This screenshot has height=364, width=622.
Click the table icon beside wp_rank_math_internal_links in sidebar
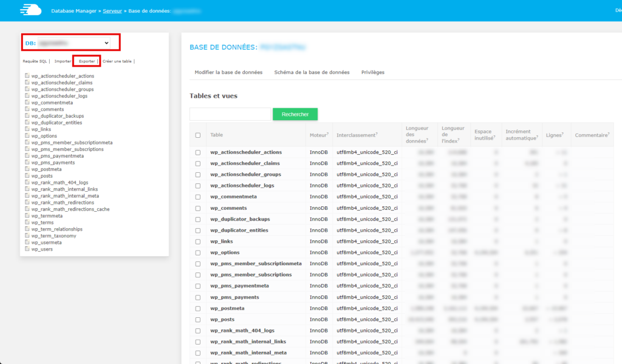tap(27, 189)
